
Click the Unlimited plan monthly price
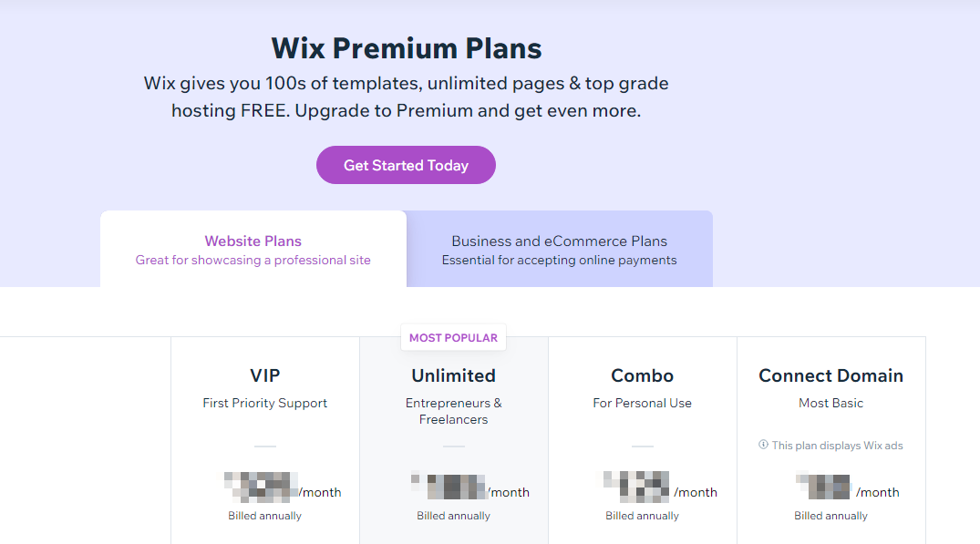click(x=470, y=486)
